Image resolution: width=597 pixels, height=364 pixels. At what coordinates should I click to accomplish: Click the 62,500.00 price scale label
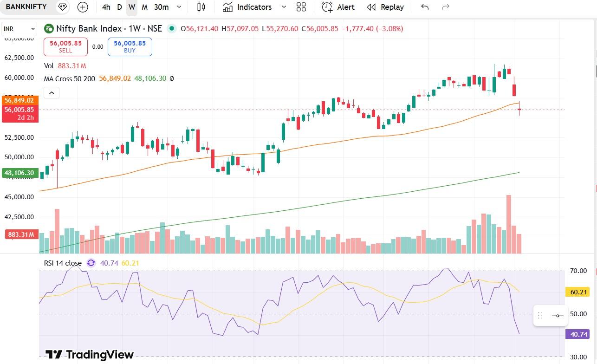tap(19, 58)
